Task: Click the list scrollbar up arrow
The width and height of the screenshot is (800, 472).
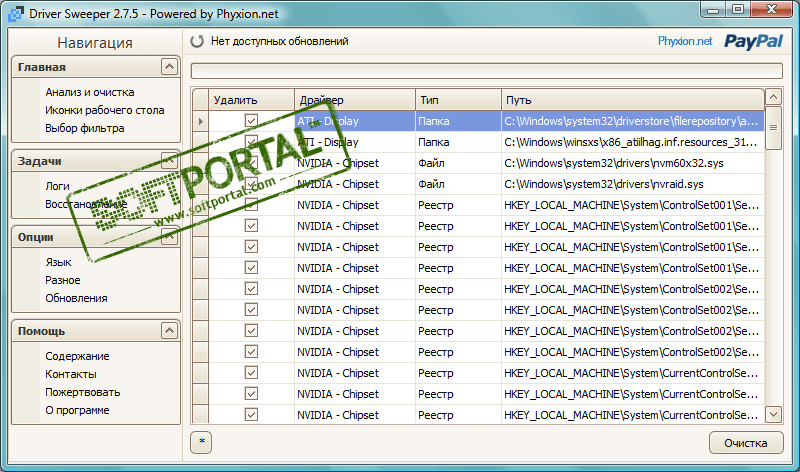Action: (773, 97)
